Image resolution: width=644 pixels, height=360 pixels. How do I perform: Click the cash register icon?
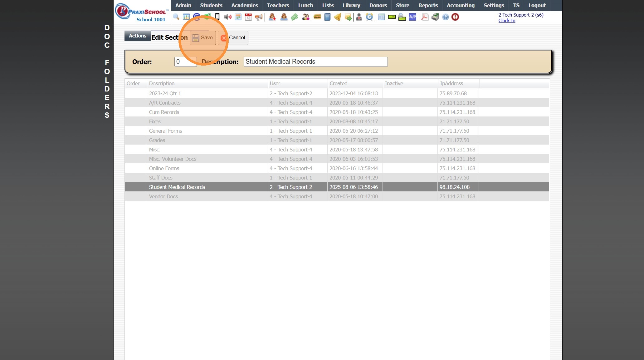tap(435, 17)
